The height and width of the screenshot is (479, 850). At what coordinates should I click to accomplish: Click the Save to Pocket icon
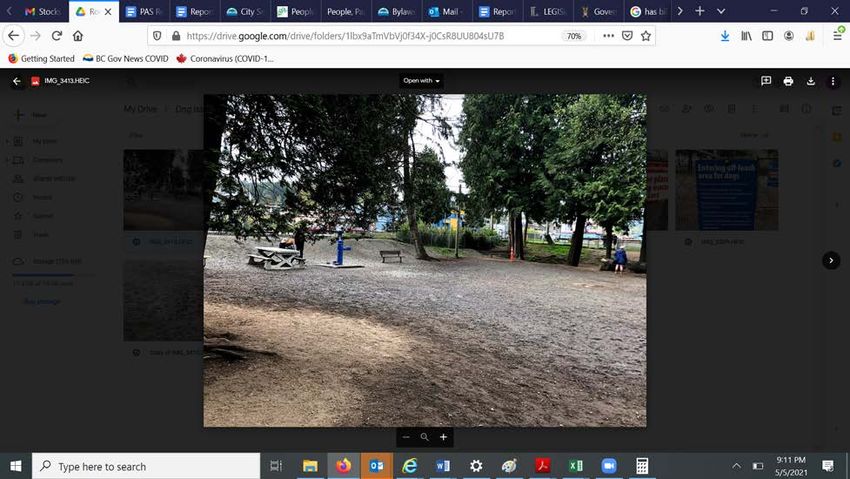627,36
